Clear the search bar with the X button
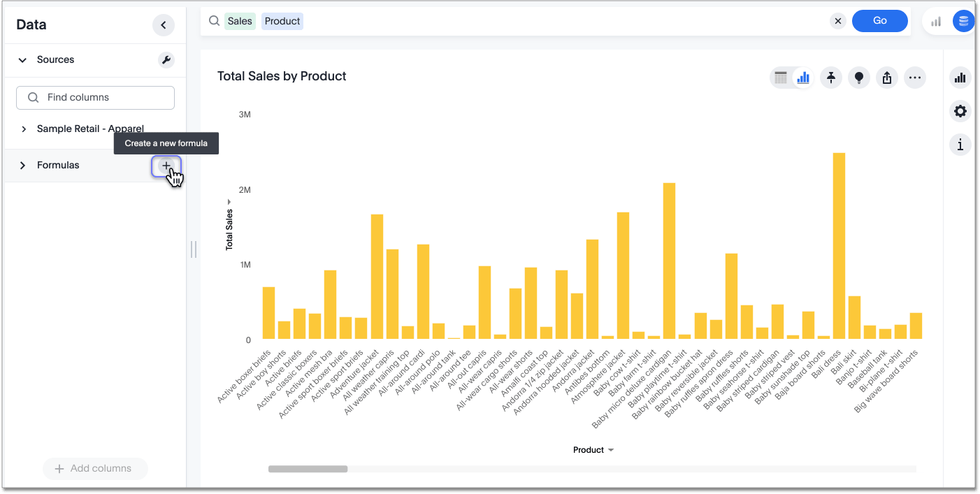Screen dimensions: 980x494 click(x=837, y=21)
